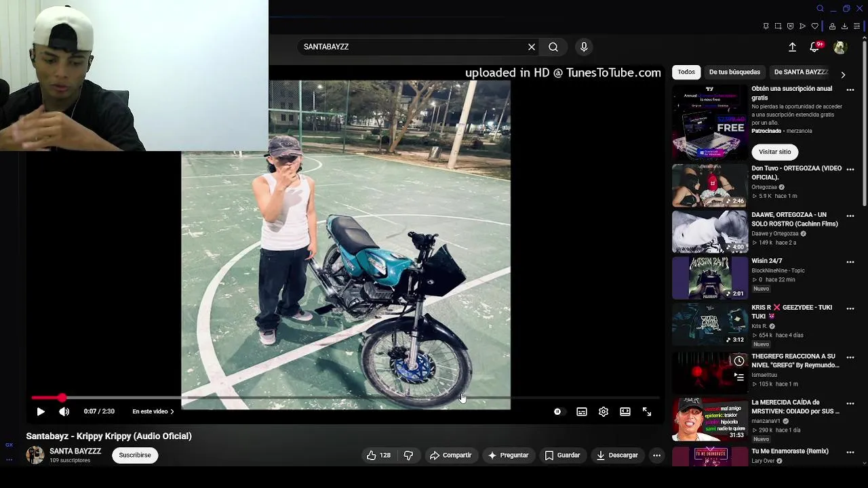This screenshot has width=868, height=488.
Task: Click the browser pin icon in toolbar
Action: click(766, 26)
